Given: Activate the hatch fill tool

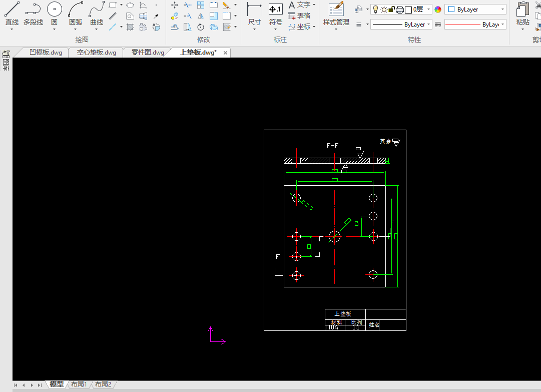Looking at the screenshot, I should (130, 27).
